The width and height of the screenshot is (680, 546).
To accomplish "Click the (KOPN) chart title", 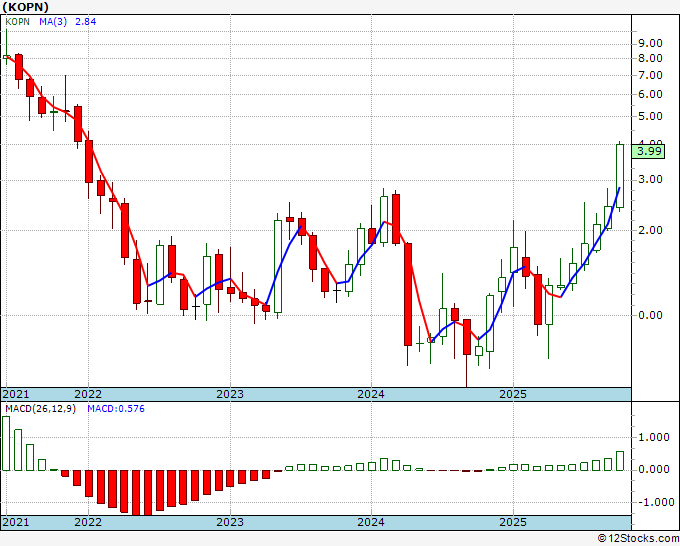I will 26,7.
